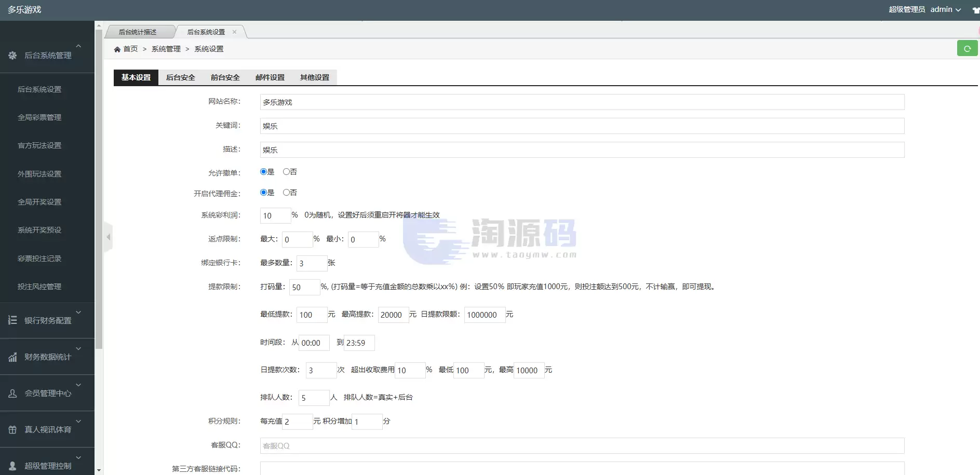Expand the 真人视讯体育 menu chevron
Viewport: 980px width, 475px height.
pyautogui.click(x=78, y=421)
